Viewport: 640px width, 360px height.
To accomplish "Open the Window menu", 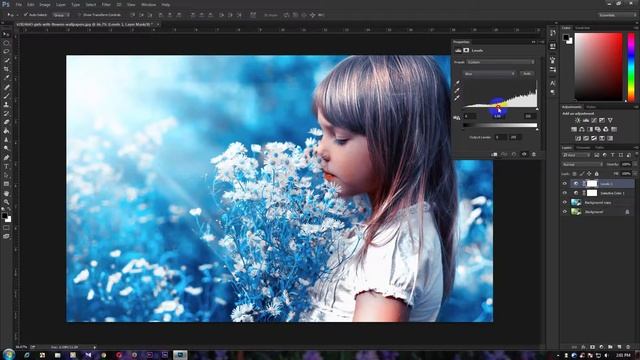I will click(x=148, y=4).
